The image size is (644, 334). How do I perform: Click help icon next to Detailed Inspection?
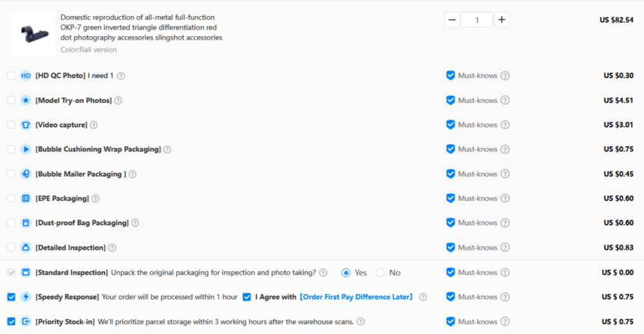point(112,248)
